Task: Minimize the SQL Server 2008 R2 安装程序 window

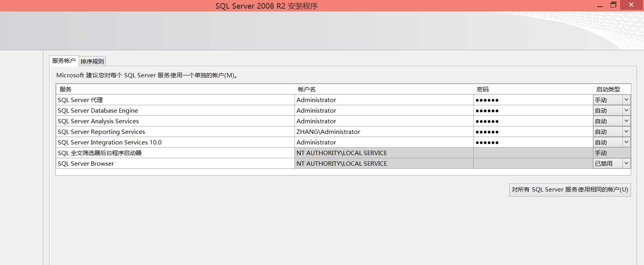Action: click(600, 5)
